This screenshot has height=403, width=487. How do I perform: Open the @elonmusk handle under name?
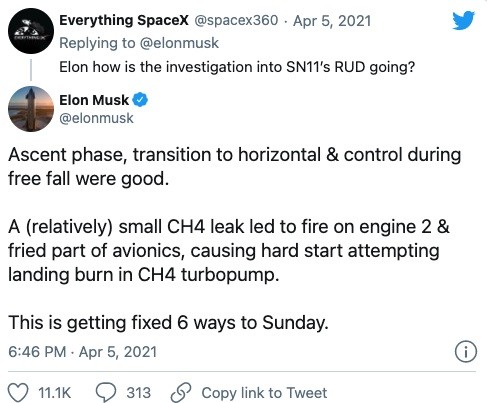96,118
